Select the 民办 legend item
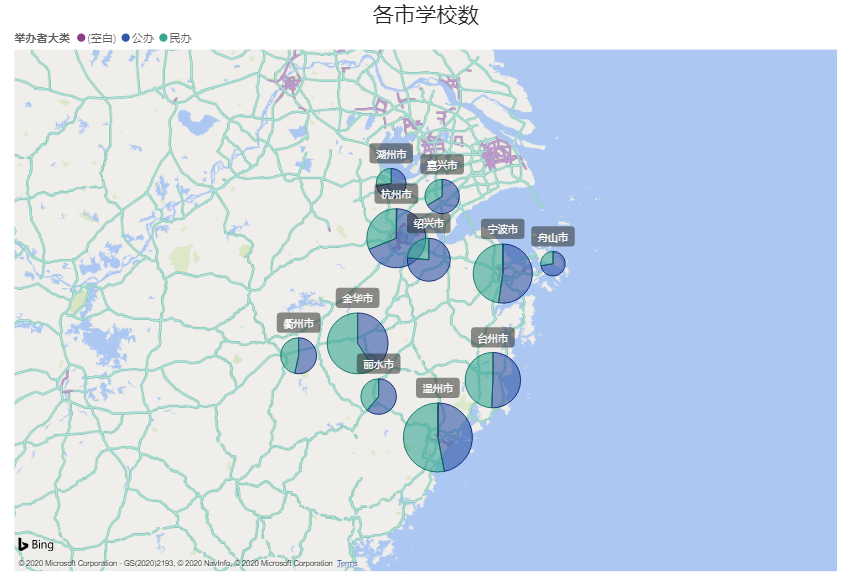Viewport: 857px width, 584px height. [x=174, y=38]
